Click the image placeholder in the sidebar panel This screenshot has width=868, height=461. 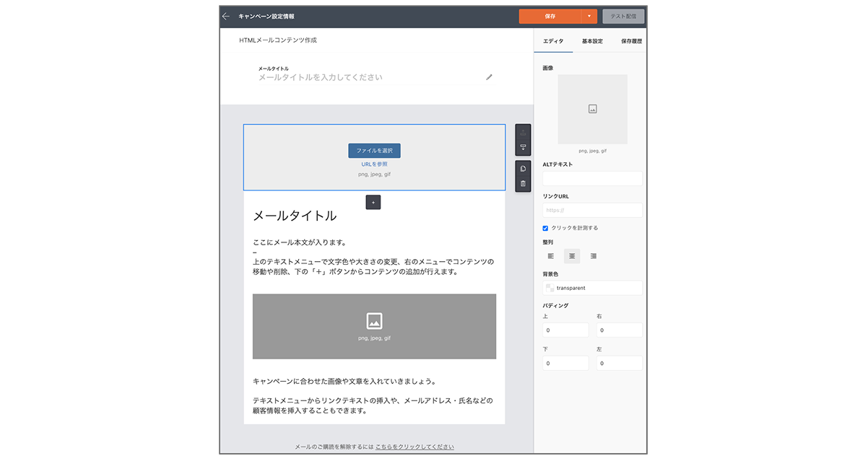pyautogui.click(x=592, y=109)
